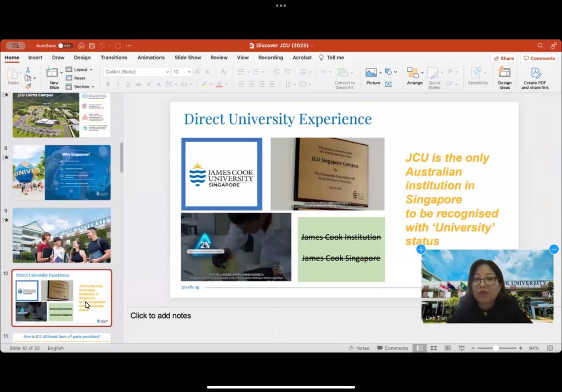
Task: Open the Insert tab
Action: point(35,57)
